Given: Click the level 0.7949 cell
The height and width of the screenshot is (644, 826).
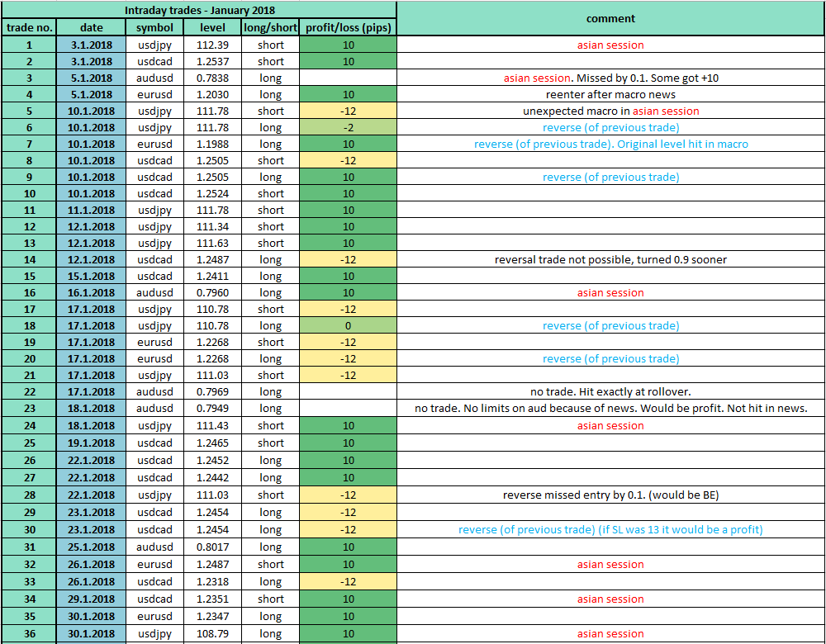Looking at the screenshot, I should (212, 408).
